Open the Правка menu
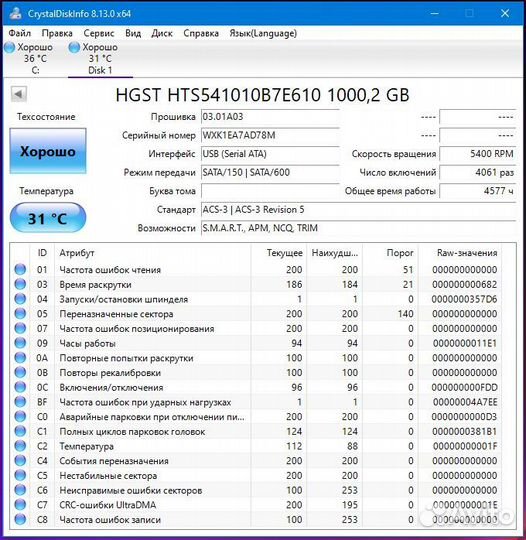Image resolution: width=526 pixels, height=540 pixels. [57, 33]
